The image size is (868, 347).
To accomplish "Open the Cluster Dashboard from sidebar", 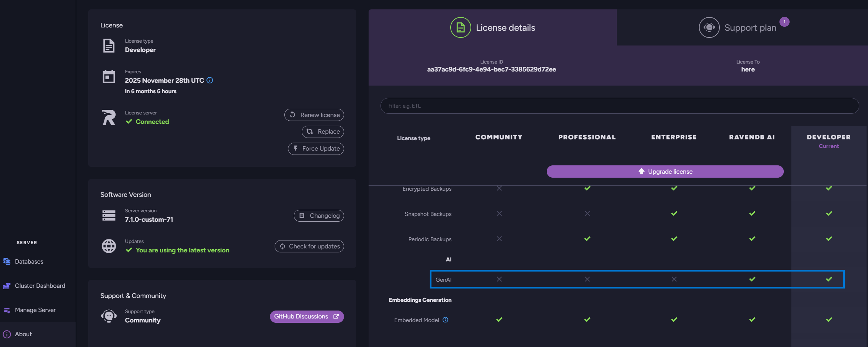I will (40, 286).
